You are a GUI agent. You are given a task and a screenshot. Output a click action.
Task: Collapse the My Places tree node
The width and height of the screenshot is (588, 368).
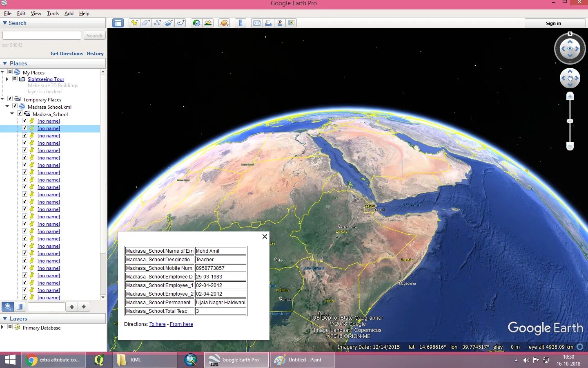point(2,72)
